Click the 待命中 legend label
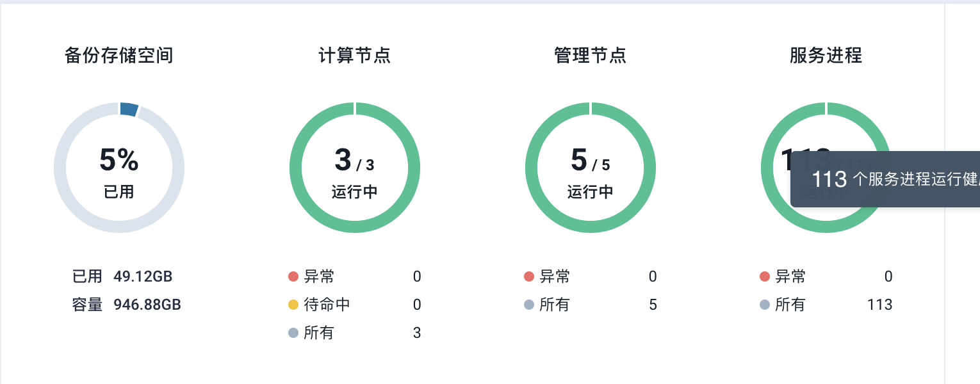The image size is (980, 384). [x=327, y=305]
